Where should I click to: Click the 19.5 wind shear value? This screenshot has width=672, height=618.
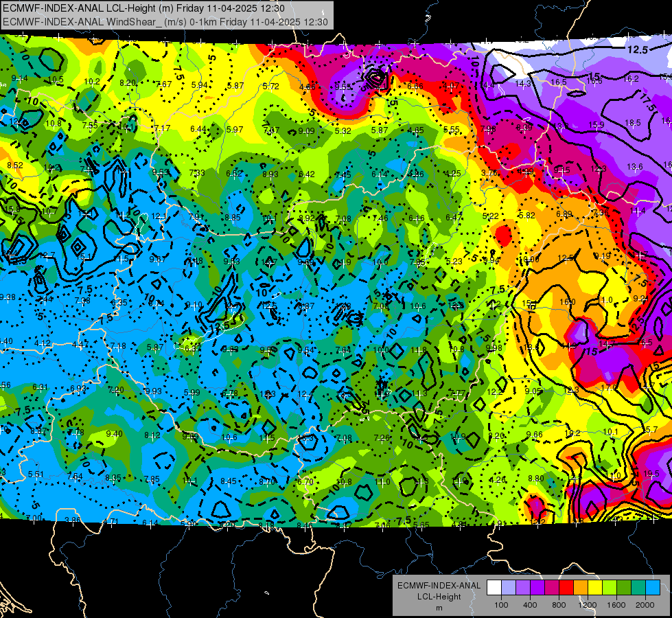(651, 474)
